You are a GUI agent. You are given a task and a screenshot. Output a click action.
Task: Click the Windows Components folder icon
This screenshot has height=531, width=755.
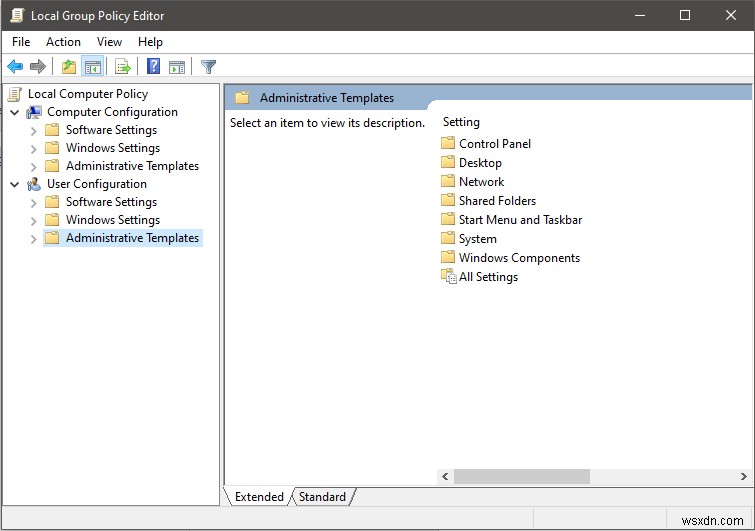(448, 257)
